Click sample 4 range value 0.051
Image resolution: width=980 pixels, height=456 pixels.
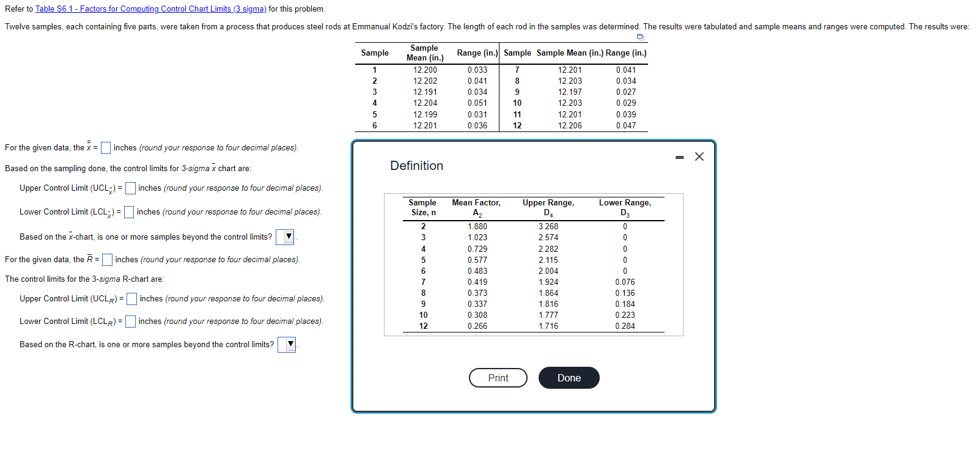(477, 103)
